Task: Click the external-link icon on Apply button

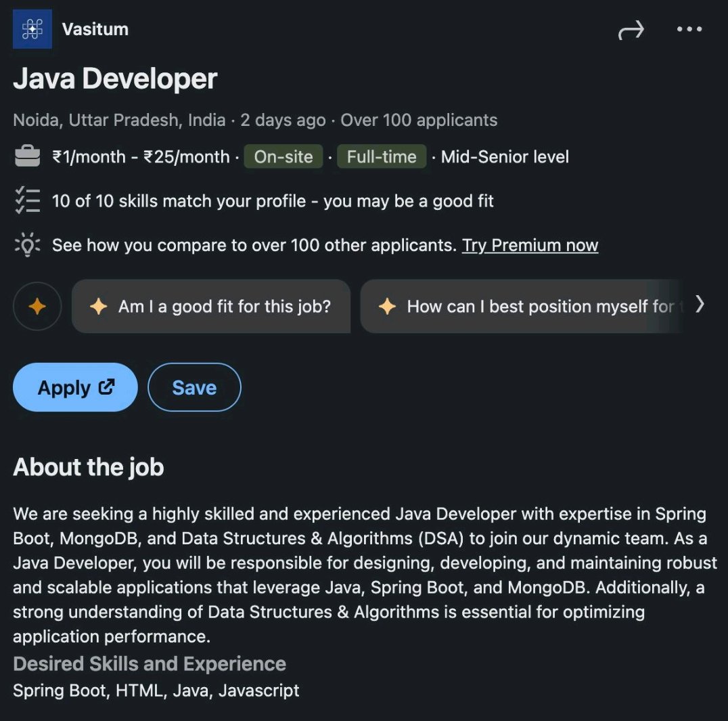Action: (x=104, y=387)
